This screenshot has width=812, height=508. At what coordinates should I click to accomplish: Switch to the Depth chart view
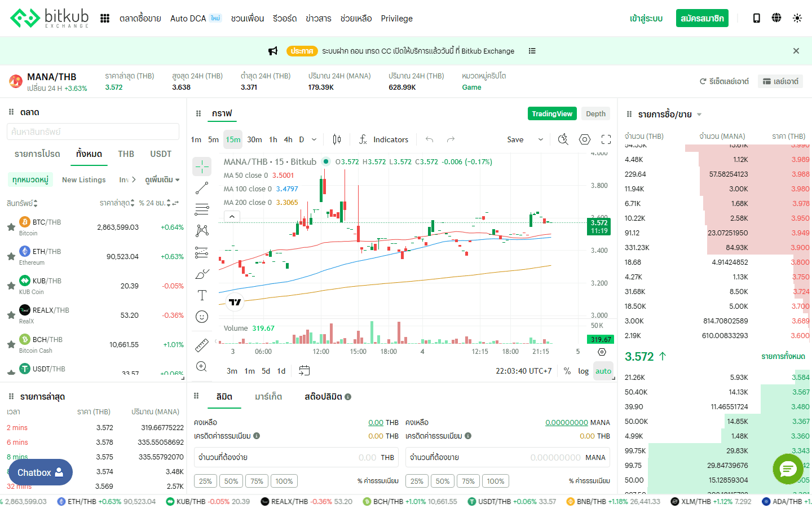(x=595, y=113)
